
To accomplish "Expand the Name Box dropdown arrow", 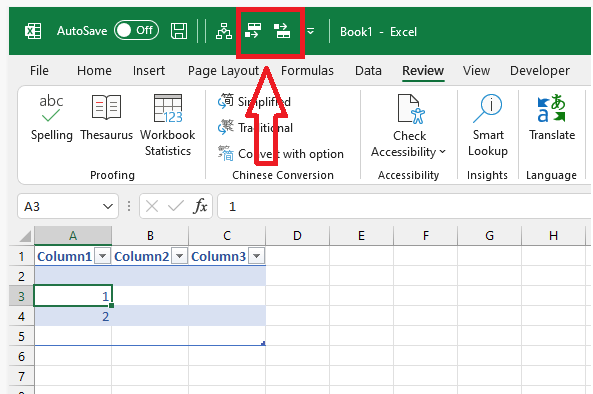I will point(108,206).
